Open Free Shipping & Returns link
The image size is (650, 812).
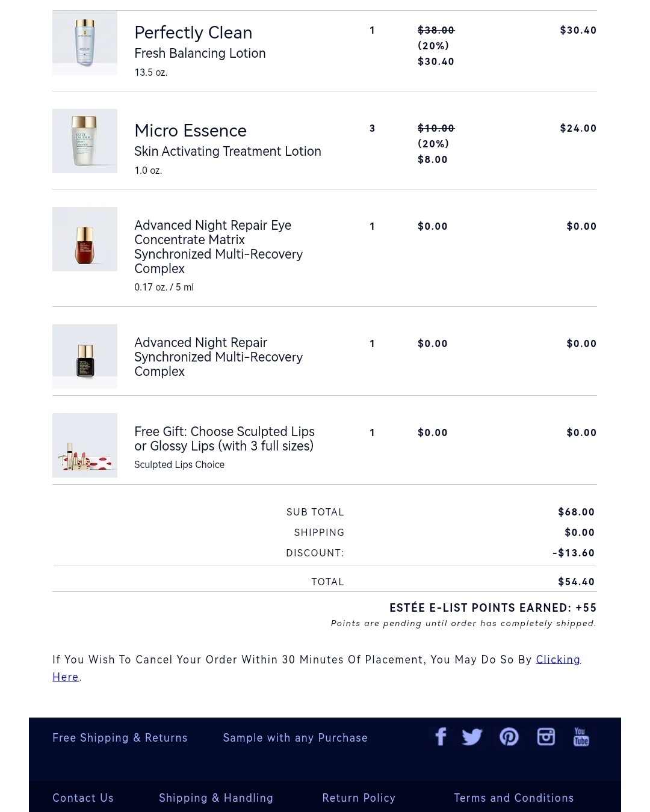tap(120, 738)
